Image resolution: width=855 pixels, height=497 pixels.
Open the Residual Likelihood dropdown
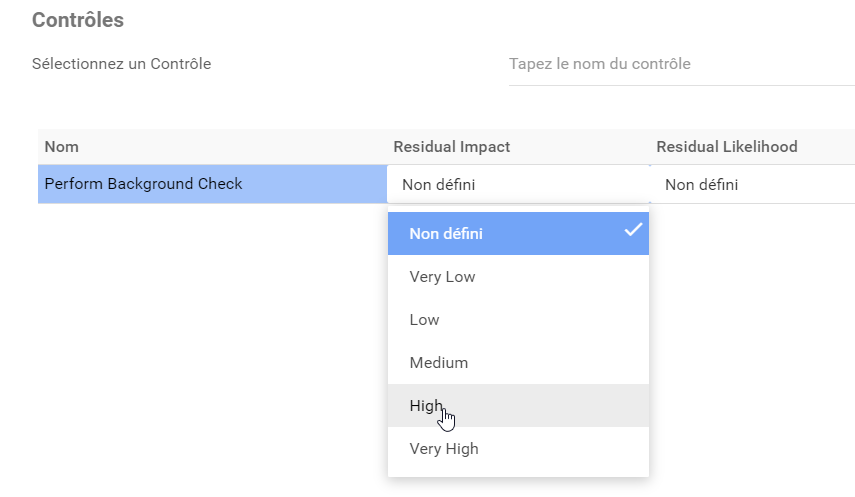coord(754,185)
